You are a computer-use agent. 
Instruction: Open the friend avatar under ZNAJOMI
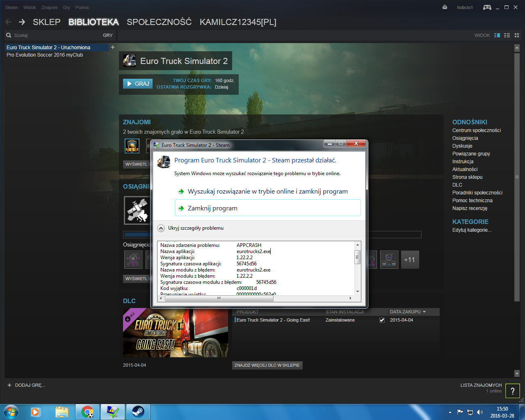coord(132,146)
